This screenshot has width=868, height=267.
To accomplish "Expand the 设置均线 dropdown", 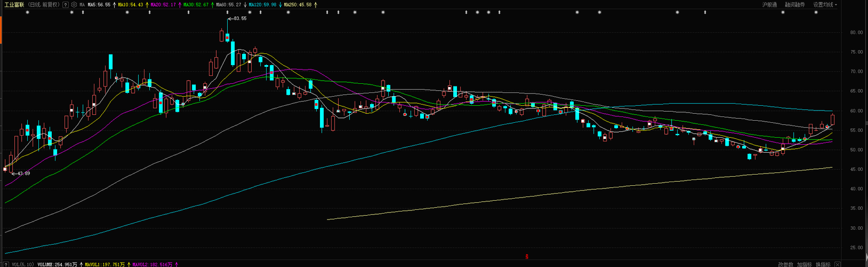I will click(x=825, y=4).
